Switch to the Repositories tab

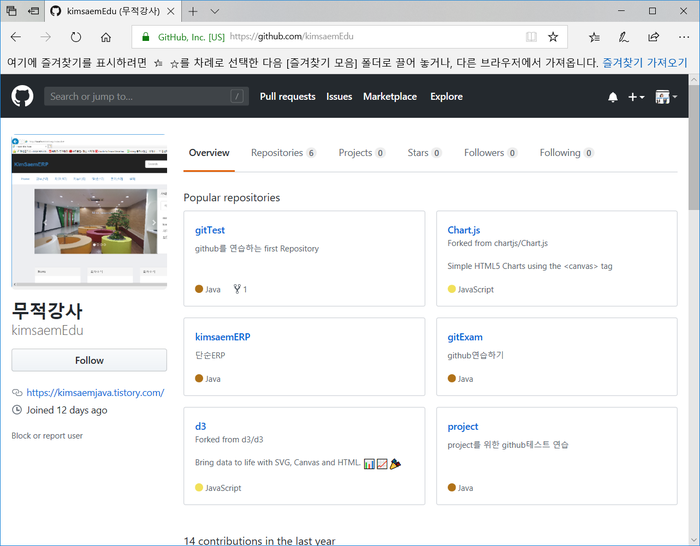(283, 153)
